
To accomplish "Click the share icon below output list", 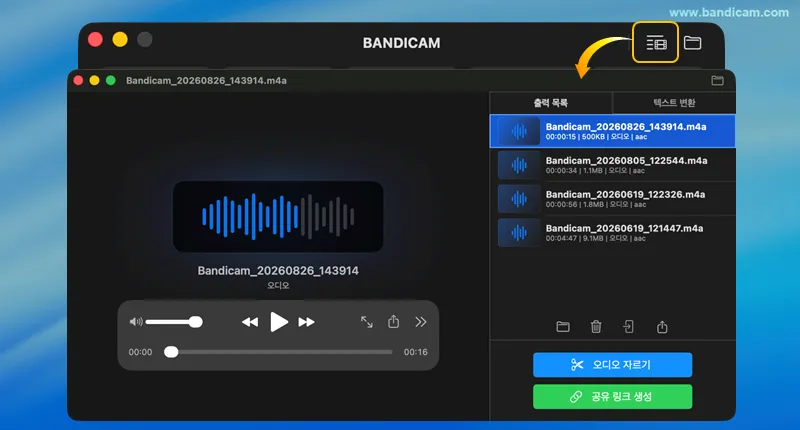I will (662, 326).
